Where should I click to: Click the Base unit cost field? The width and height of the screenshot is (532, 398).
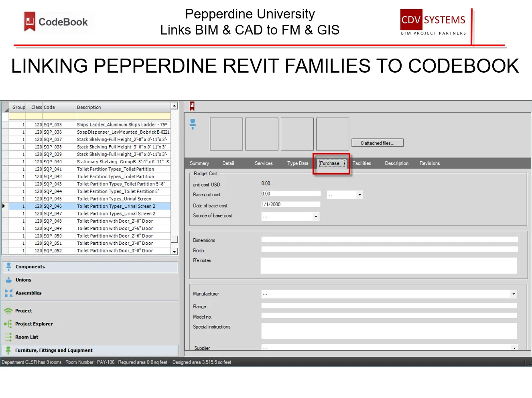tap(291, 194)
